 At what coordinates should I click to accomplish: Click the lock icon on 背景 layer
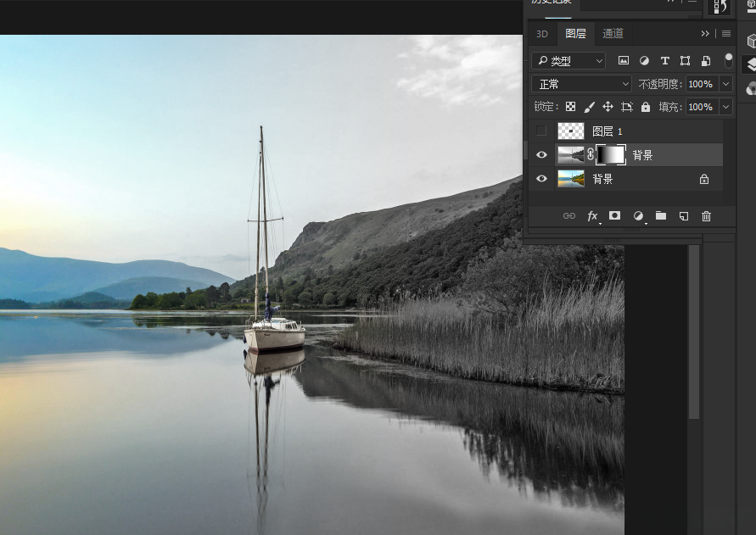click(x=704, y=179)
